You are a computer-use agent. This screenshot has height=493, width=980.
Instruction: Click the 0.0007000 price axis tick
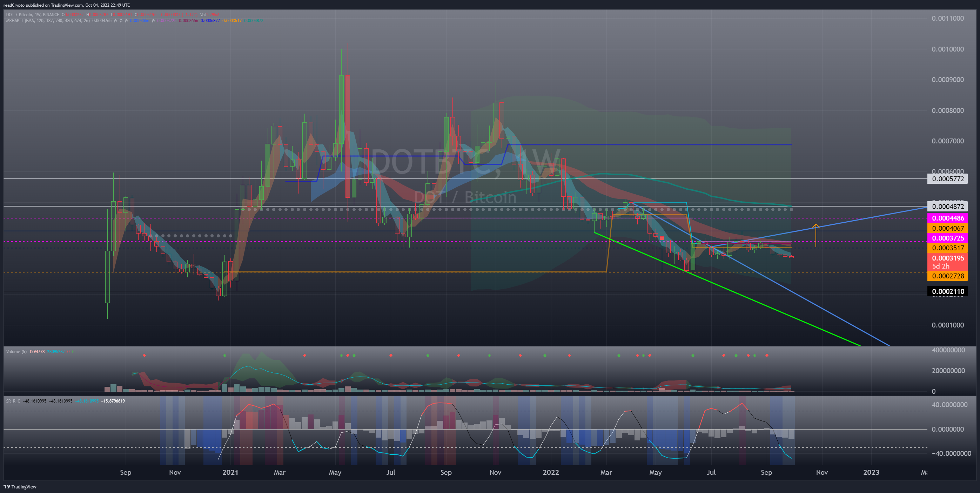tap(948, 141)
